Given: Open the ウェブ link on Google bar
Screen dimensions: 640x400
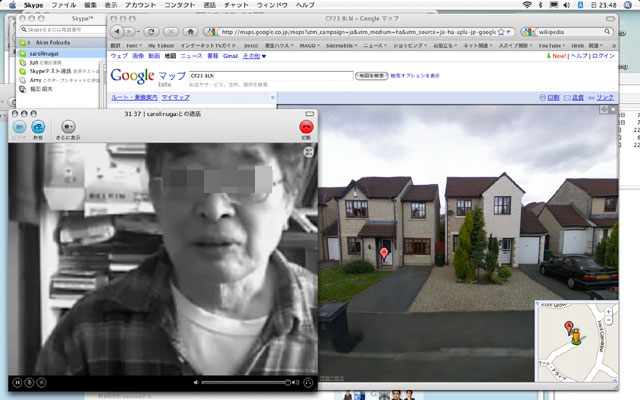Looking at the screenshot, I should click(x=119, y=56).
